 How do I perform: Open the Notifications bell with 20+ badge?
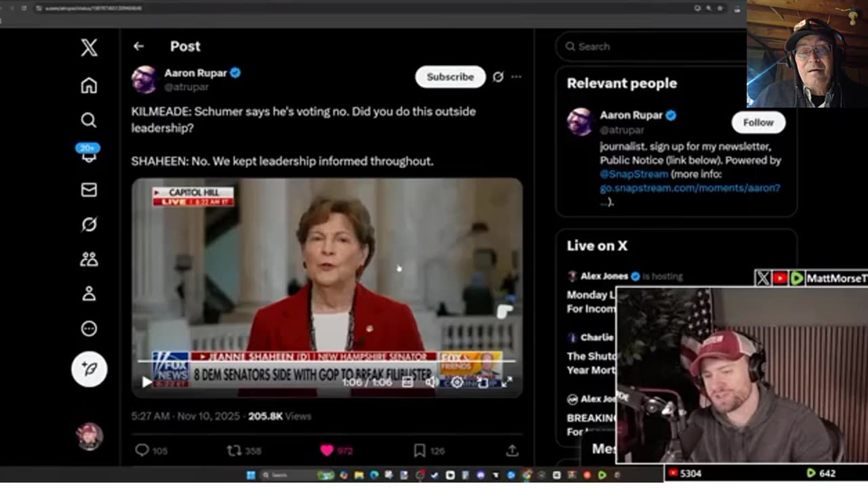coord(89,153)
